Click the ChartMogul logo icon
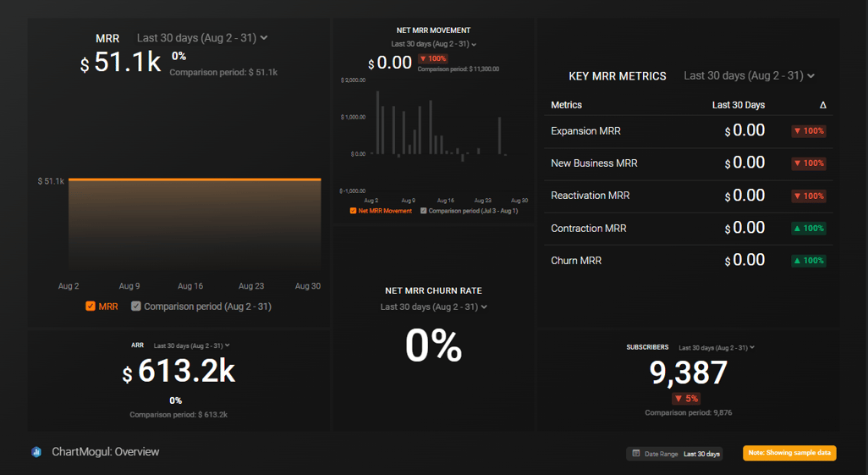Viewport: 868px width, 475px height. (36, 452)
